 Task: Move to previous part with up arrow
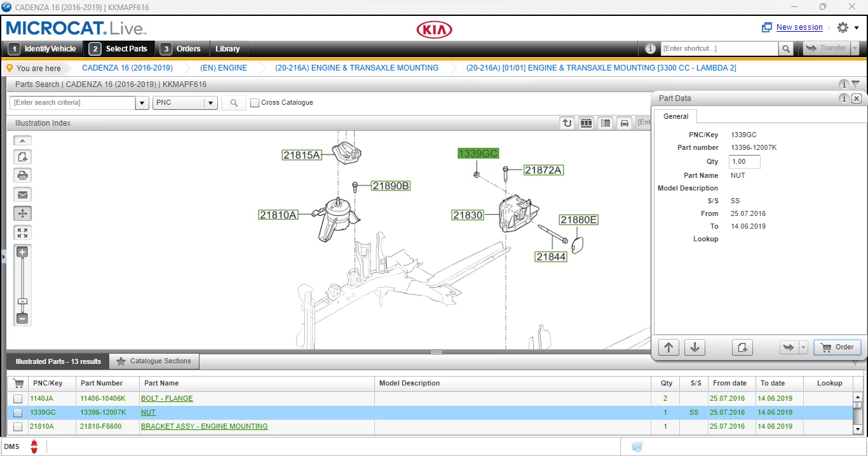coord(668,347)
